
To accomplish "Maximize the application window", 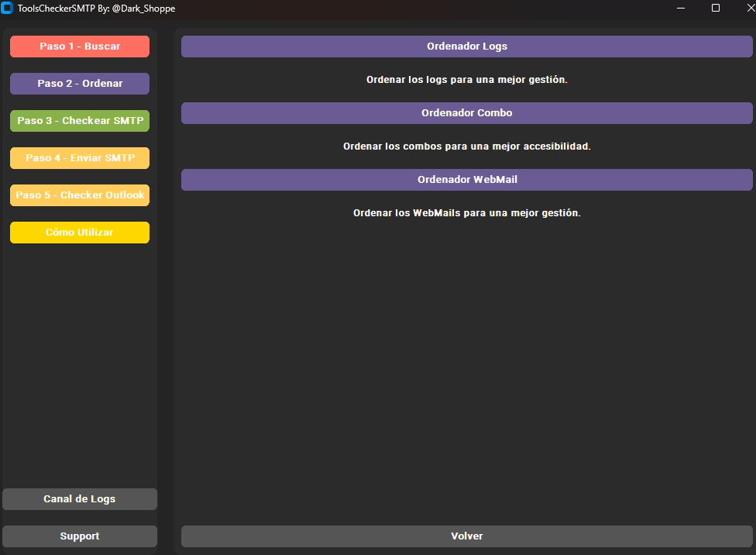I will pos(715,9).
